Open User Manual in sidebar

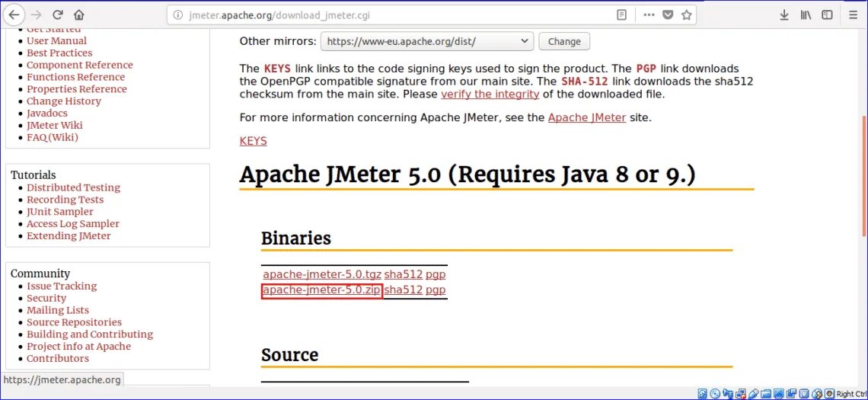tap(56, 41)
